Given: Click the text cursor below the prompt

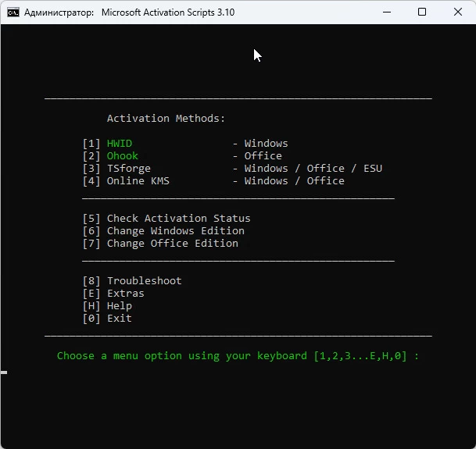Looking at the screenshot, I should (4, 372).
